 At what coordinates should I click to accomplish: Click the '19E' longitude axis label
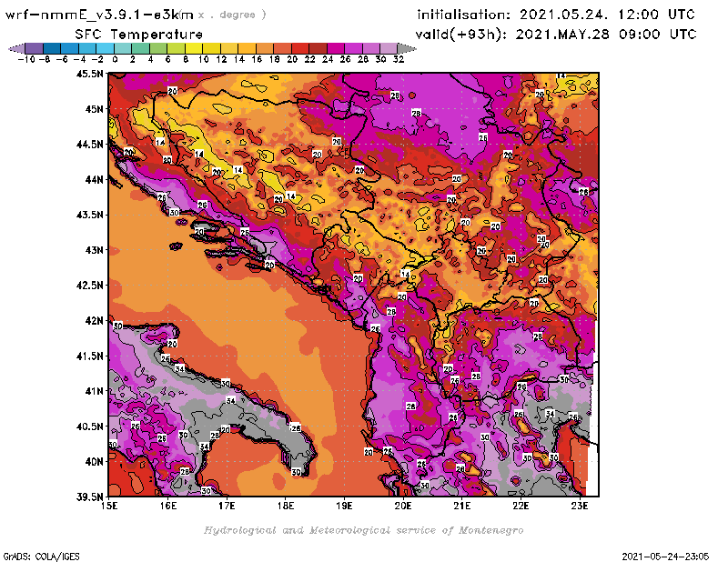345,506
